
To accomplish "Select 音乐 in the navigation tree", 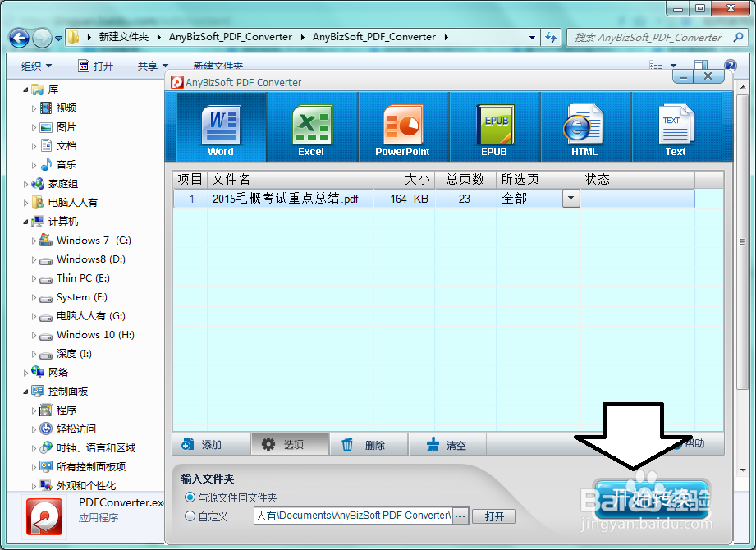I will pyautogui.click(x=66, y=165).
